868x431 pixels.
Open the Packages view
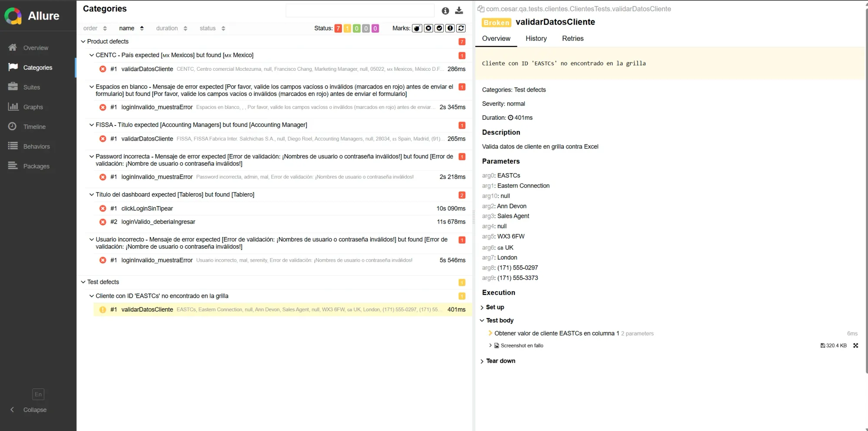36,166
